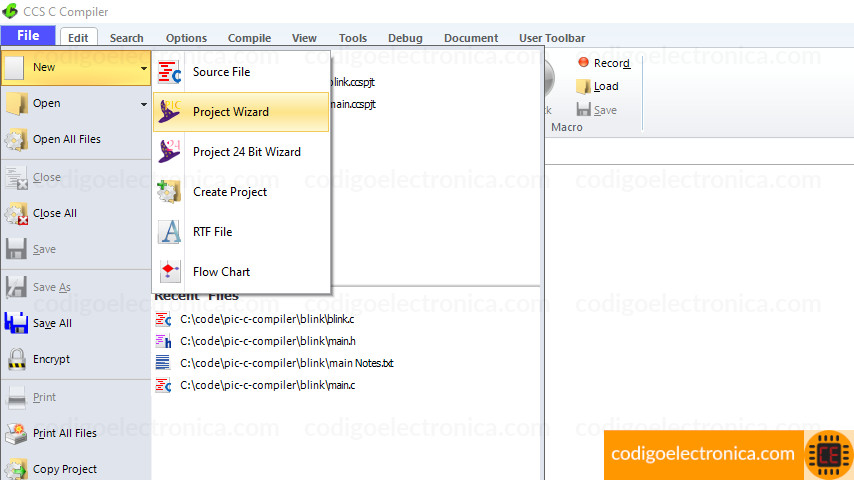Click the RTF File letter A icon
This screenshot has width=854, height=480.
169,232
